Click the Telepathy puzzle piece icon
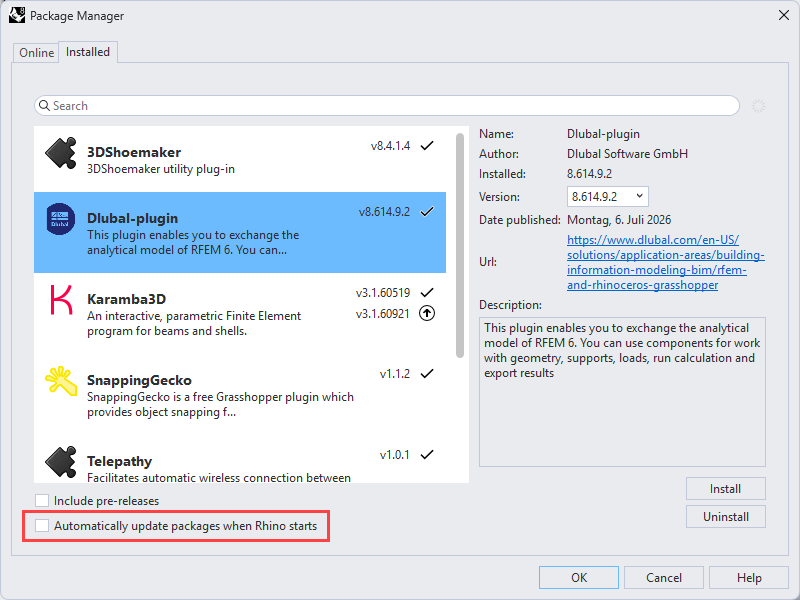Viewport: 800px width, 600px height. click(61, 462)
